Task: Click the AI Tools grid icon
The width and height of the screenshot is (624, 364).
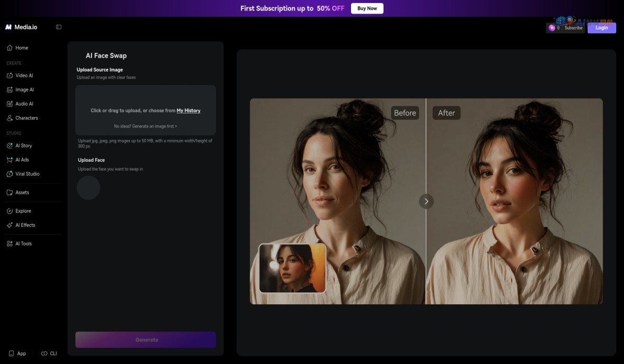Action: (10, 243)
